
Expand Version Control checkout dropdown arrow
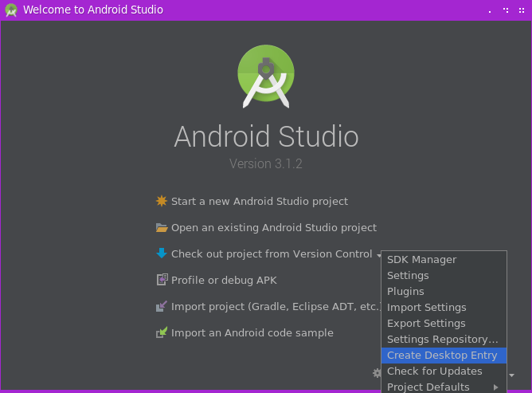click(378, 255)
